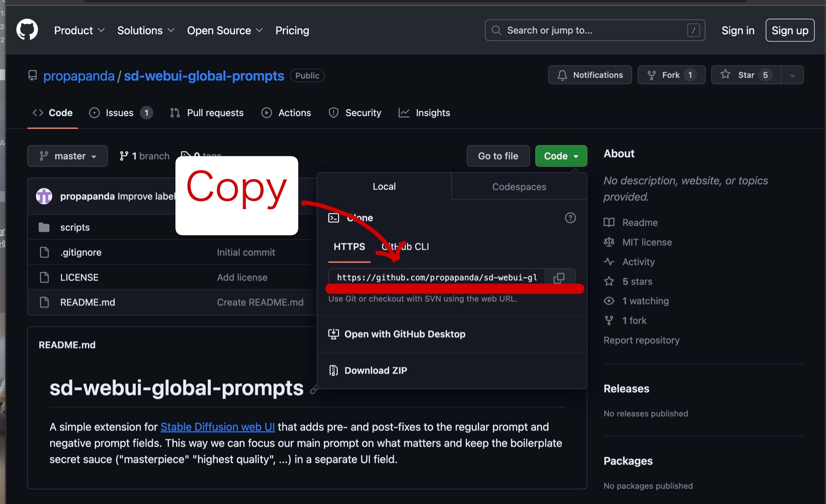The image size is (826, 504).
Task: Click the propapanda profile avatar
Action: (44, 196)
